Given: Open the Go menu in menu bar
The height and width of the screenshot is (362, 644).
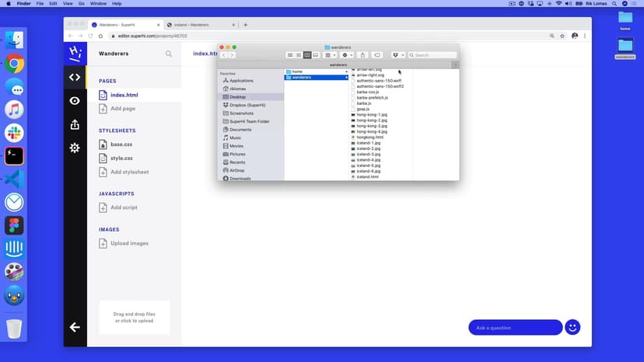Looking at the screenshot, I should click(x=81, y=4).
